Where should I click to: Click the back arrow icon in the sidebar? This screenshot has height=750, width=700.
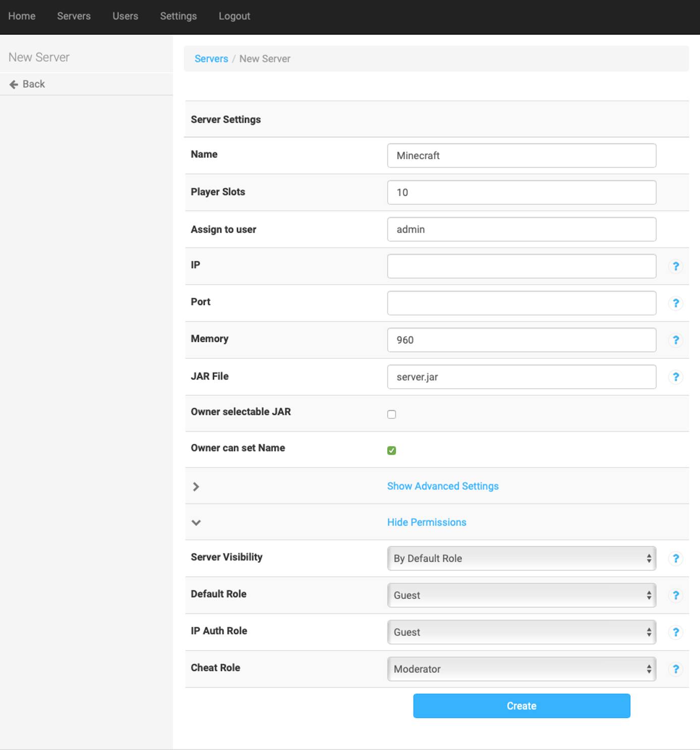[13, 84]
